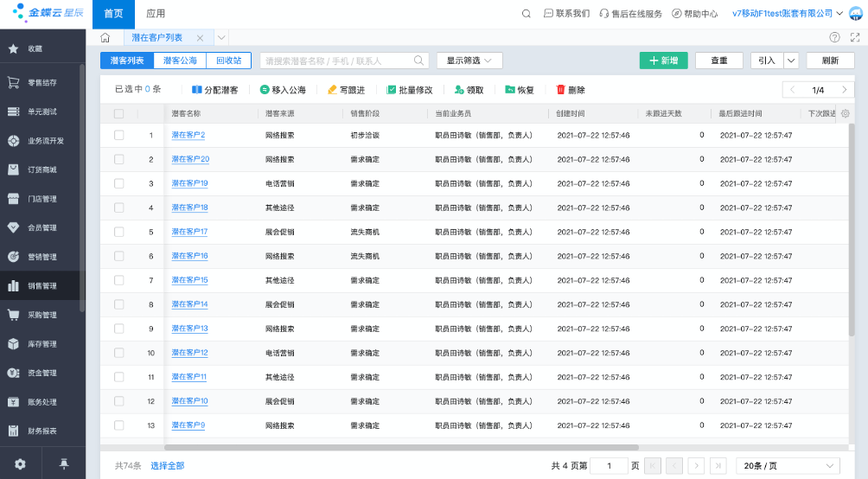
Task: Toggle fullscreen expand icon
Action: pos(855,37)
